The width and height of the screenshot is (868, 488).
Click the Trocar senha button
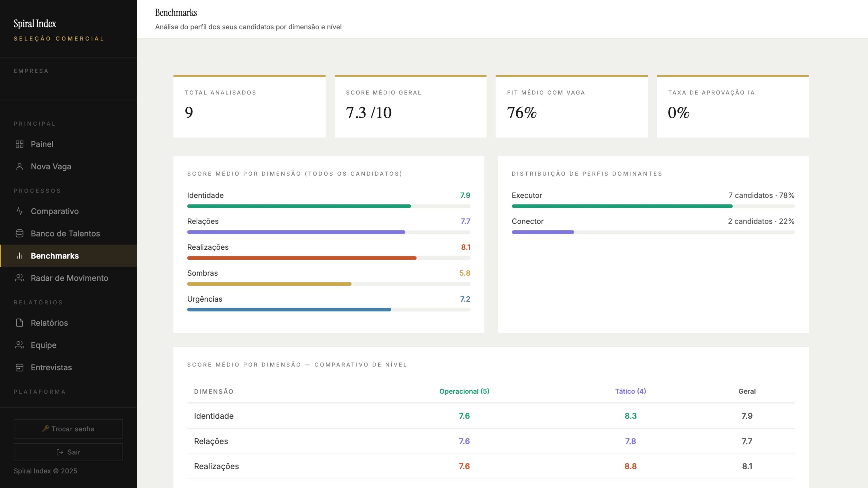68,429
